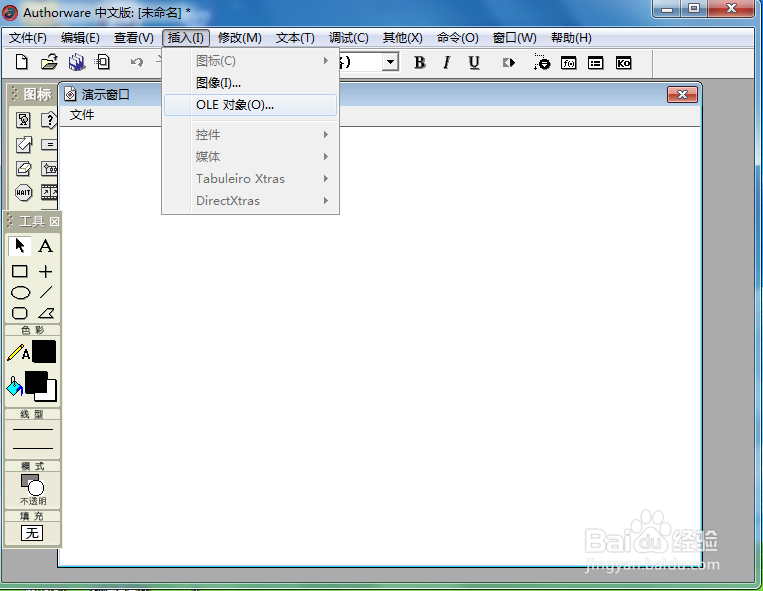Open the Help menu 帮助(H)
Viewport: 763px width, 591px height.
(571, 38)
